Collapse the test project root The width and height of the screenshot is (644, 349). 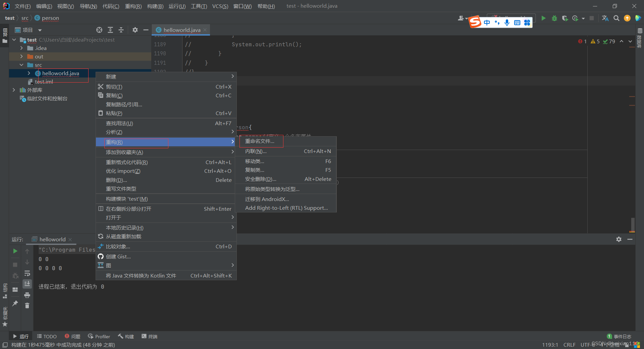coord(14,40)
